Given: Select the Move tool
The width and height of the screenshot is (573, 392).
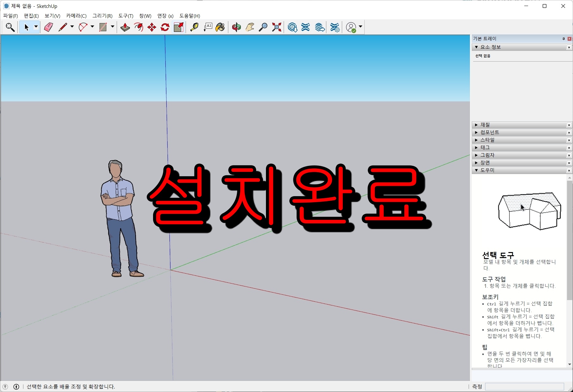Looking at the screenshot, I should [x=151, y=27].
